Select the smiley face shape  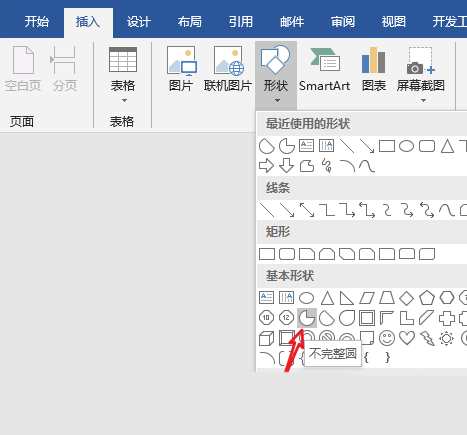(387, 338)
